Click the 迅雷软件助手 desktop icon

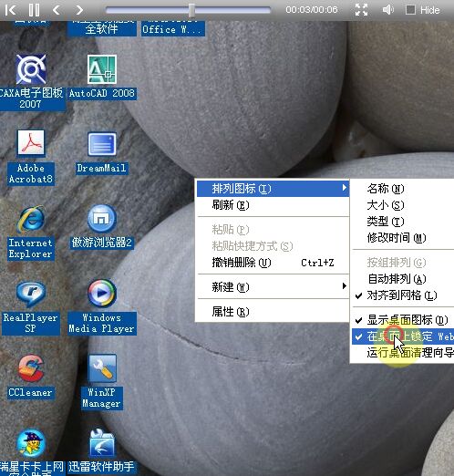pos(102,443)
